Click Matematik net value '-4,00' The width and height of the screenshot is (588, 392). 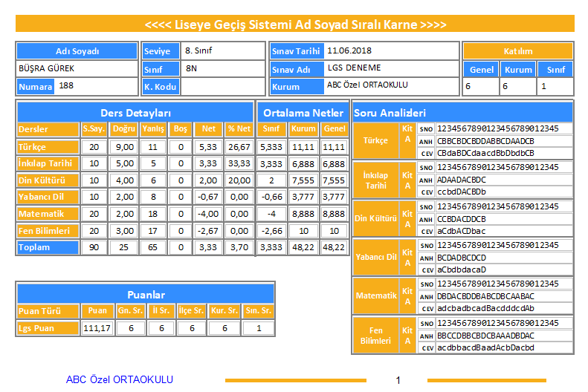point(208,214)
